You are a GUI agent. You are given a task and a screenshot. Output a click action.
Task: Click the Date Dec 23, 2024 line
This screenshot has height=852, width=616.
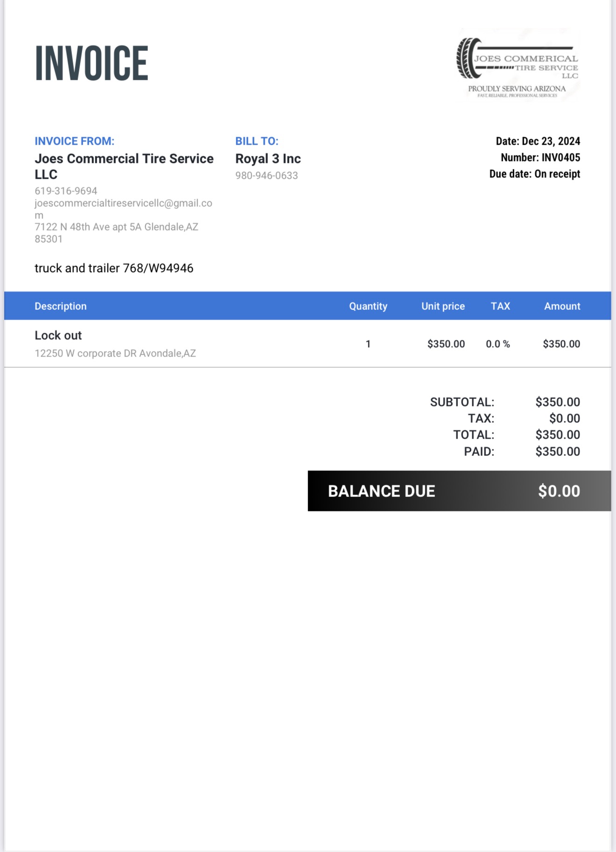pyautogui.click(x=538, y=141)
